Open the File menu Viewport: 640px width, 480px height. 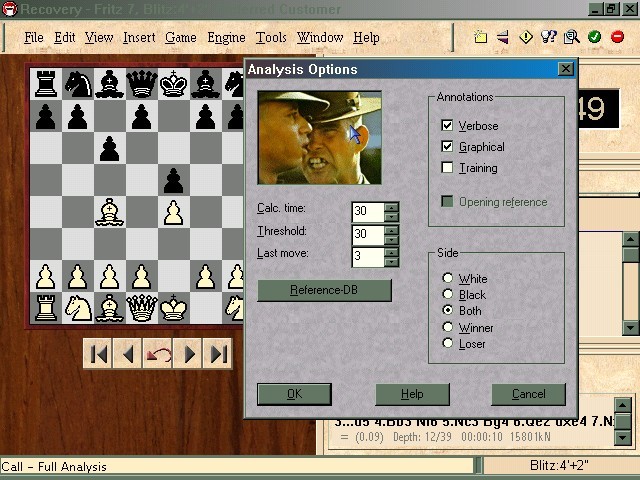[x=33, y=38]
